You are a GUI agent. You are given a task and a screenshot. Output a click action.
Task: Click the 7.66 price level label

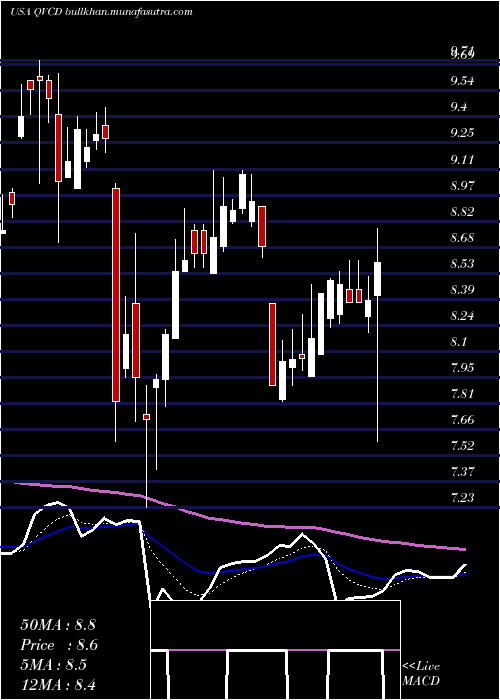pos(462,420)
